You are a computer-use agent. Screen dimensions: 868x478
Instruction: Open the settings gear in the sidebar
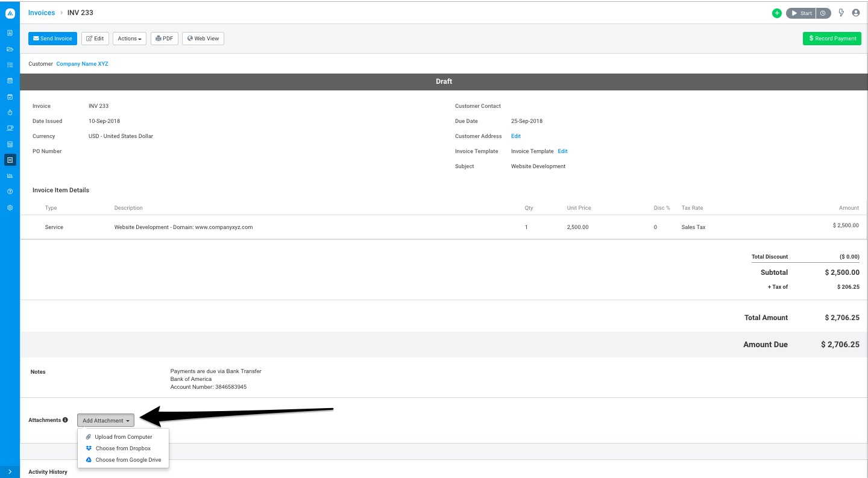[x=10, y=207]
